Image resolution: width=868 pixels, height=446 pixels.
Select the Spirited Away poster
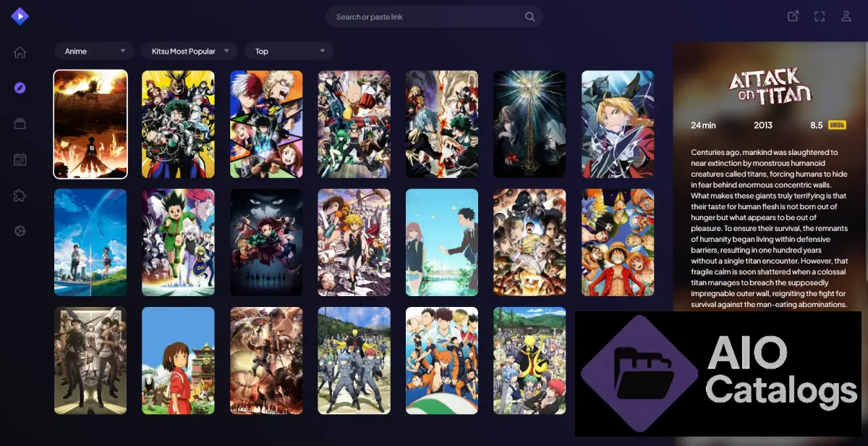point(178,361)
